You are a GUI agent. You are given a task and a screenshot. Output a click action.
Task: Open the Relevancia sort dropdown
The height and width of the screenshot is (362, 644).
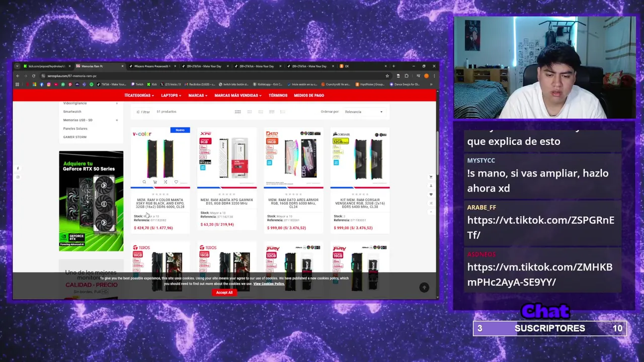point(364,112)
